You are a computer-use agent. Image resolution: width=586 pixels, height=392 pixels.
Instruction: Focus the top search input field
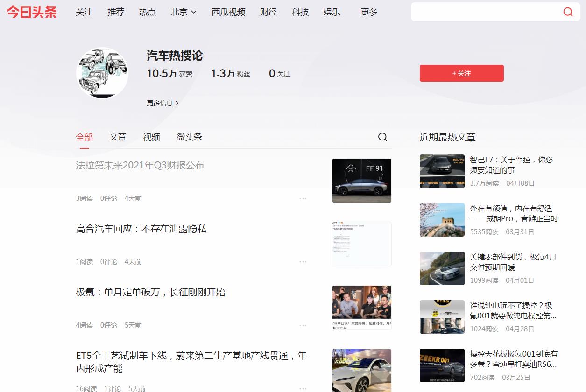coord(486,12)
